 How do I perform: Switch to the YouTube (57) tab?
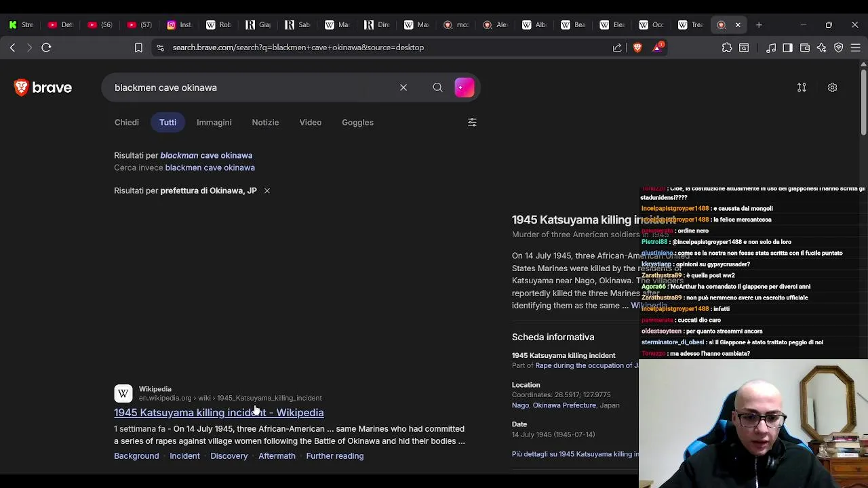[139, 25]
